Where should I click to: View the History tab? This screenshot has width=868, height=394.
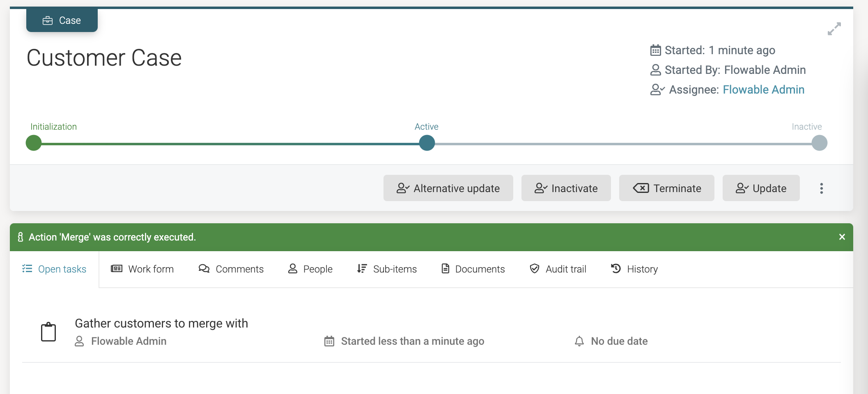[x=634, y=269]
